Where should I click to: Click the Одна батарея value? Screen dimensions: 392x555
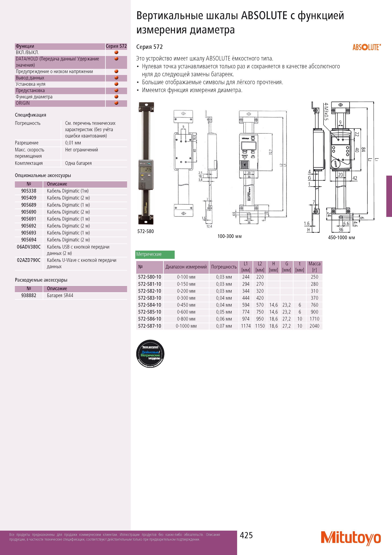point(78,163)
